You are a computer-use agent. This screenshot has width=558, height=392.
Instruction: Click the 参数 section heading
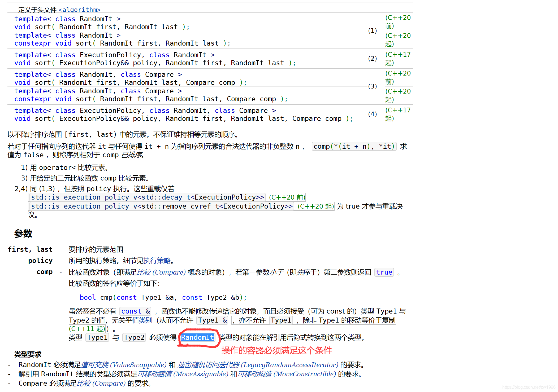(x=23, y=234)
